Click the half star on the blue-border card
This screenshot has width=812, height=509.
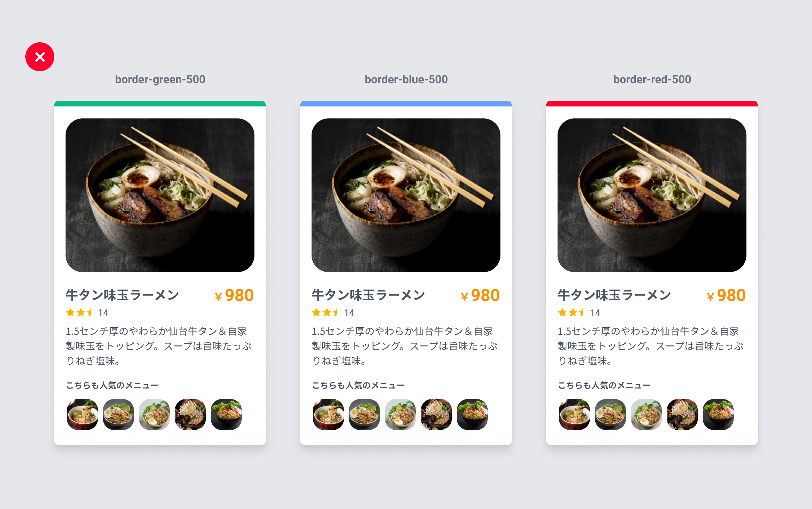pos(336,312)
